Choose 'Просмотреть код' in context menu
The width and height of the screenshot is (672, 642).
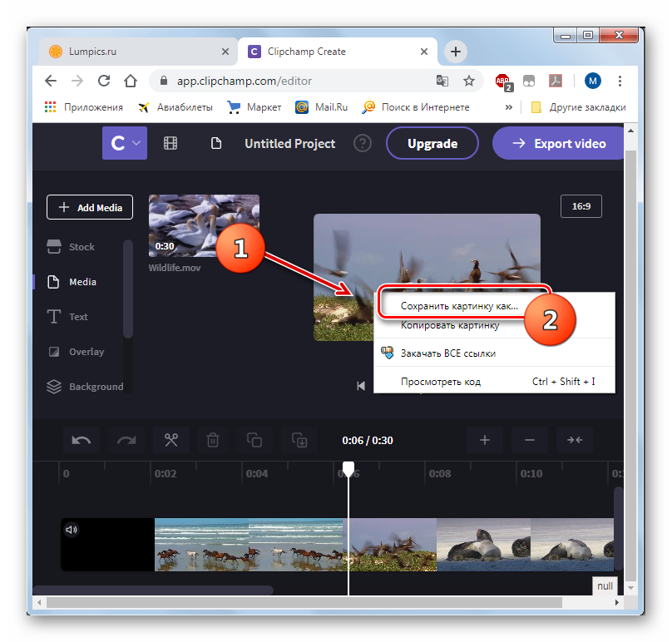[441, 382]
